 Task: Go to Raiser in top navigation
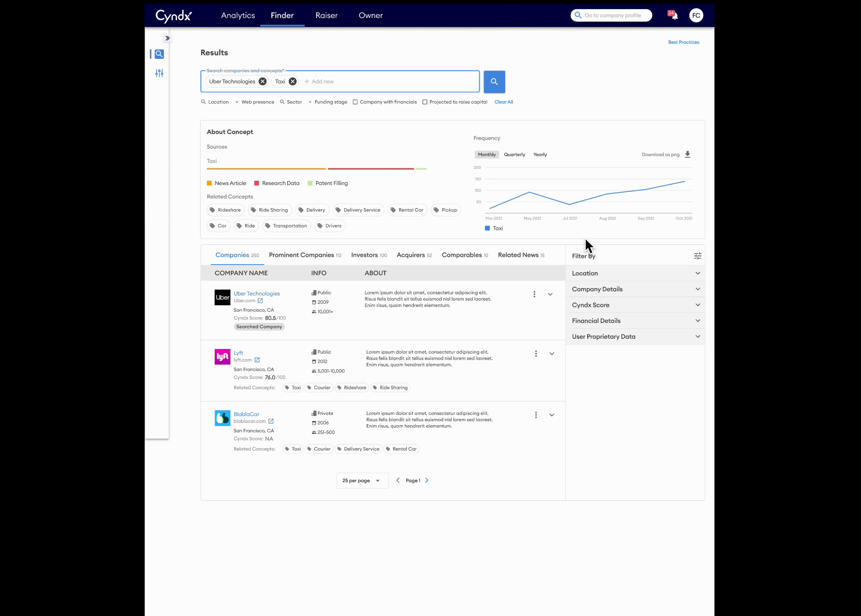(x=326, y=15)
